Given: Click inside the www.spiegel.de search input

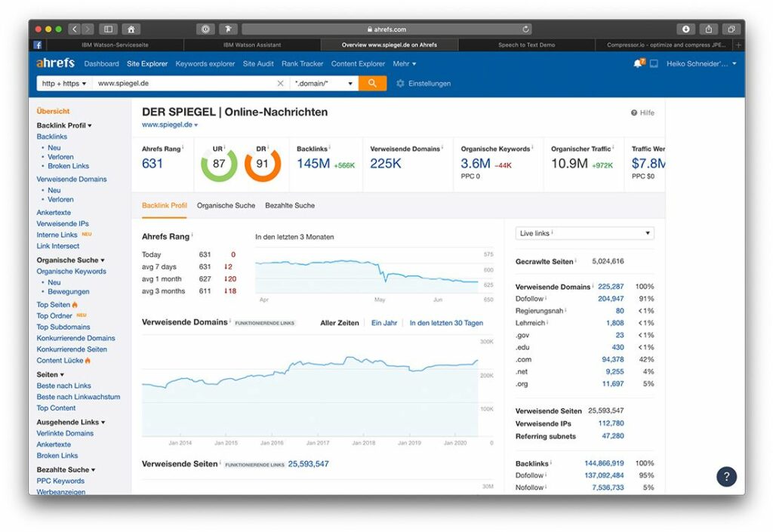Looking at the screenshot, I should 174,84.
